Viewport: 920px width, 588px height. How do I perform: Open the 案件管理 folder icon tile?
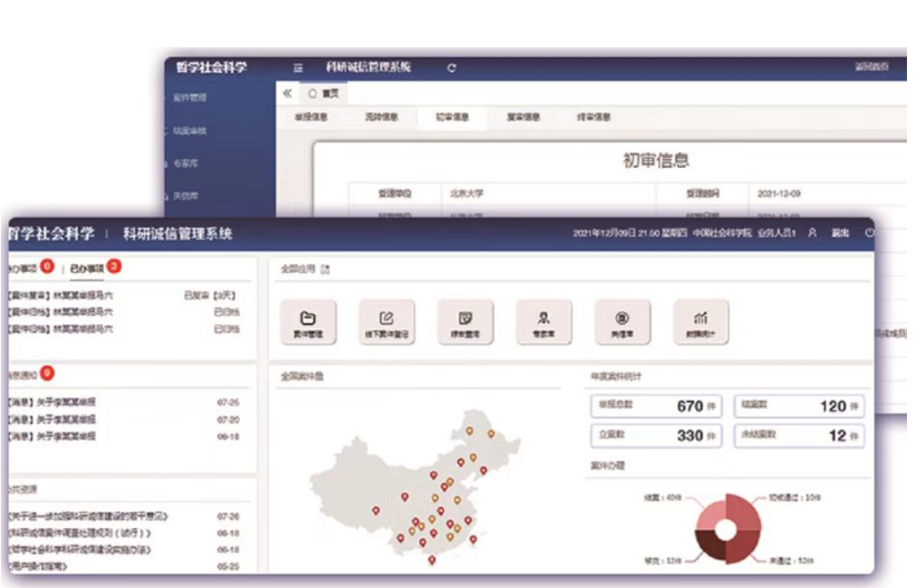(x=308, y=322)
